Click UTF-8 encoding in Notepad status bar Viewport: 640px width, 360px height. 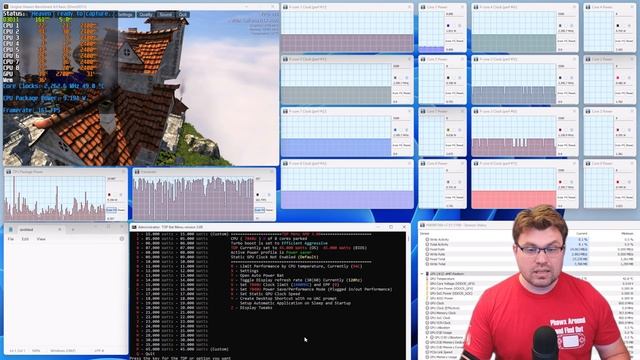tap(99, 351)
